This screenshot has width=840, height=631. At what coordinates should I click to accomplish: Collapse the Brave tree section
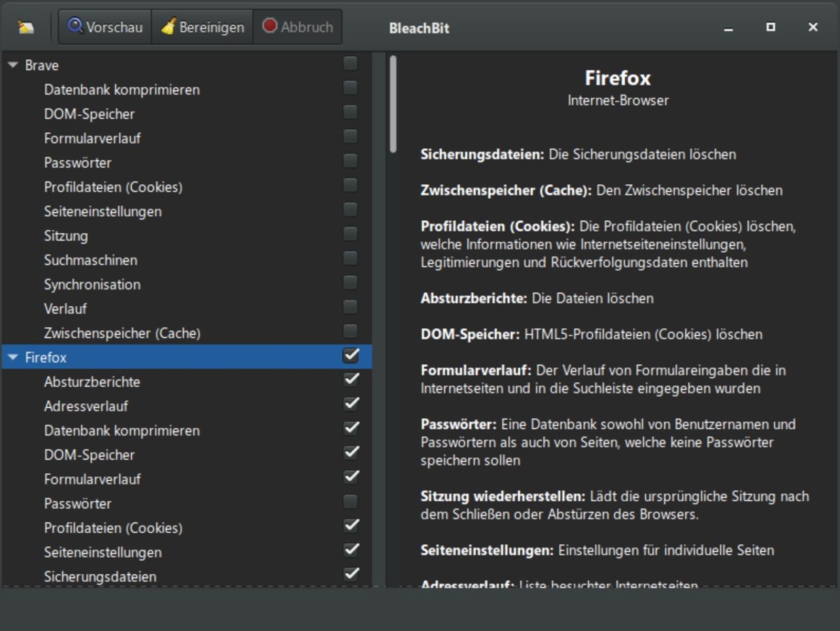(13, 65)
